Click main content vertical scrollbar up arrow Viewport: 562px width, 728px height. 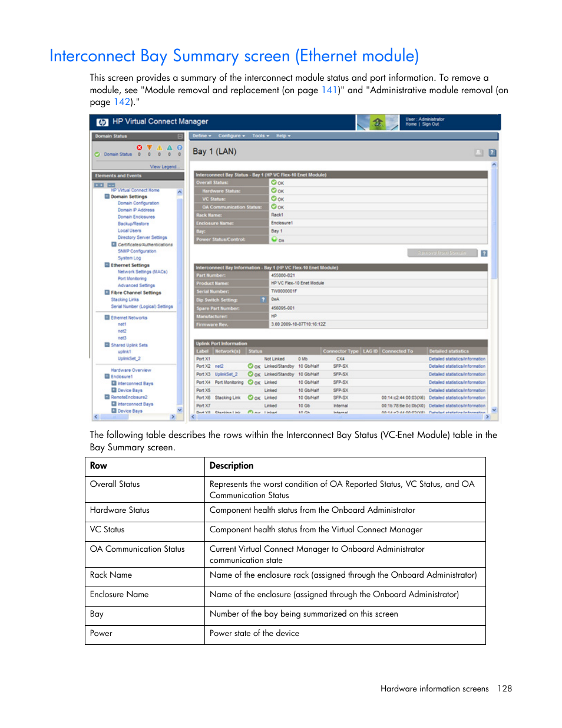[494, 164]
